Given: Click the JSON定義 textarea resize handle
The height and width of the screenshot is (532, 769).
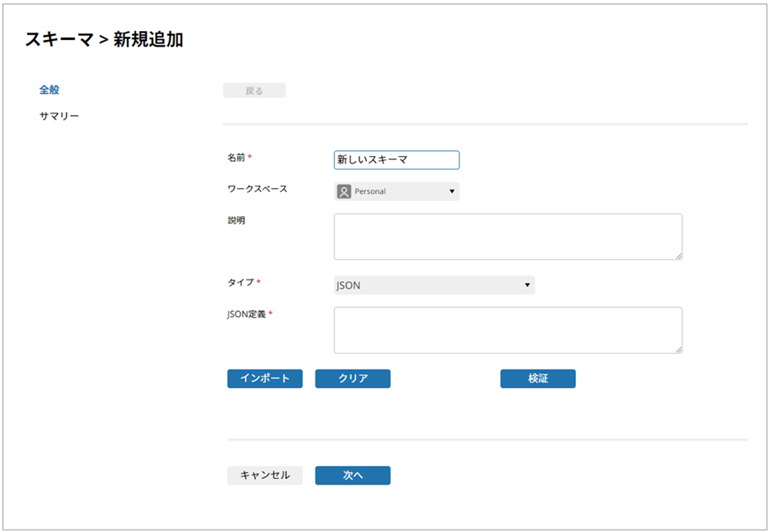Looking at the screenshot, I should [x=677, y=349].
